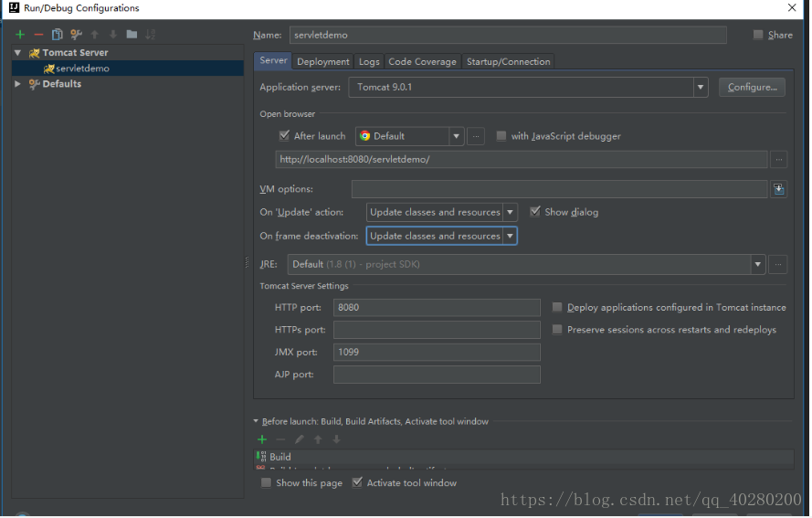Screen dimensions: 812x518
Task: Click the Build task icon
Action: pyautogui.click(x=261, y=457)
